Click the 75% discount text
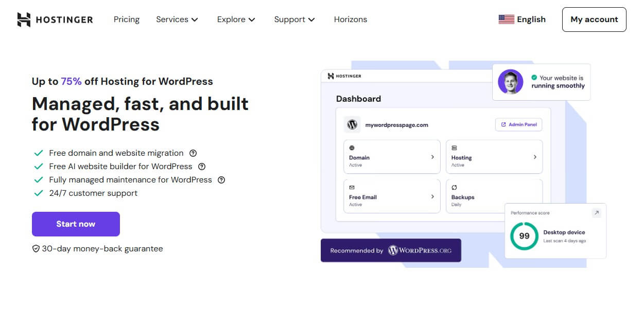The width and height of the screenshot is (644, 330). tap(71, 81)
